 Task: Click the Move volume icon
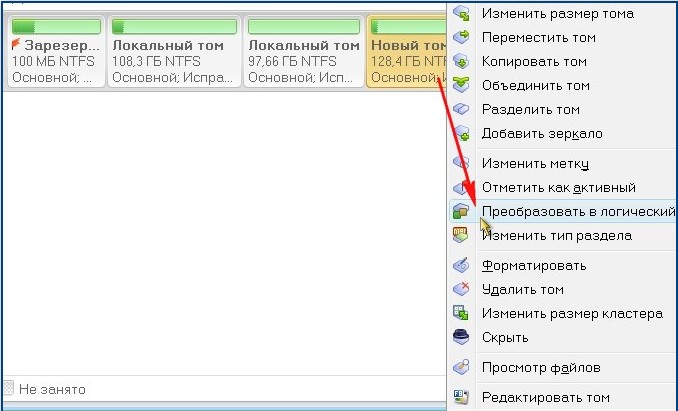point(461,37)
